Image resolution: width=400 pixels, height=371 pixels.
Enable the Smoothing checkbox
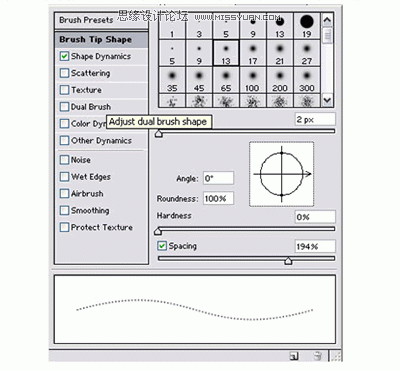click(x=64, y=210)
